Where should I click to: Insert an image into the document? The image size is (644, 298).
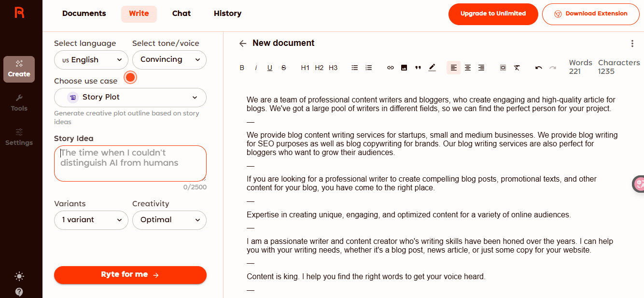coord(404,68)
